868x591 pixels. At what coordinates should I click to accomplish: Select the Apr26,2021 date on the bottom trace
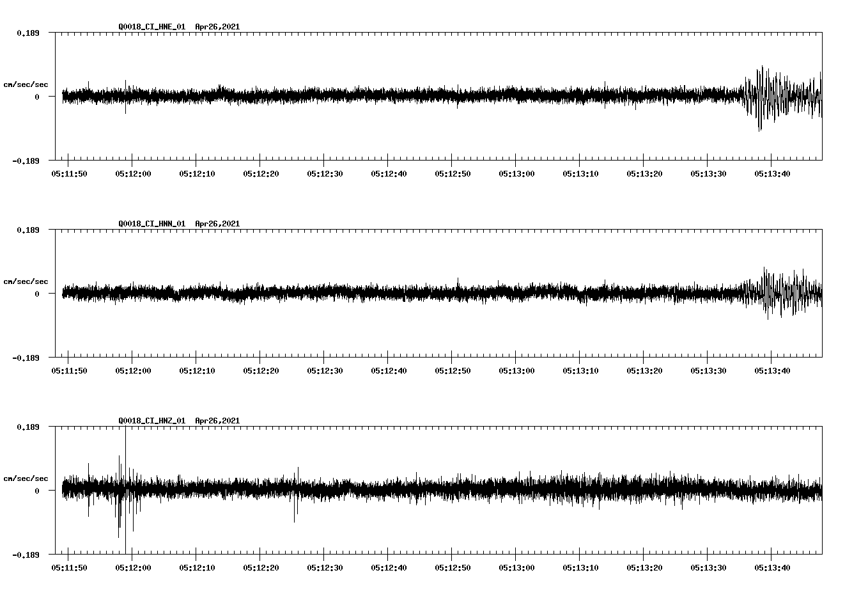click(217, 421)
